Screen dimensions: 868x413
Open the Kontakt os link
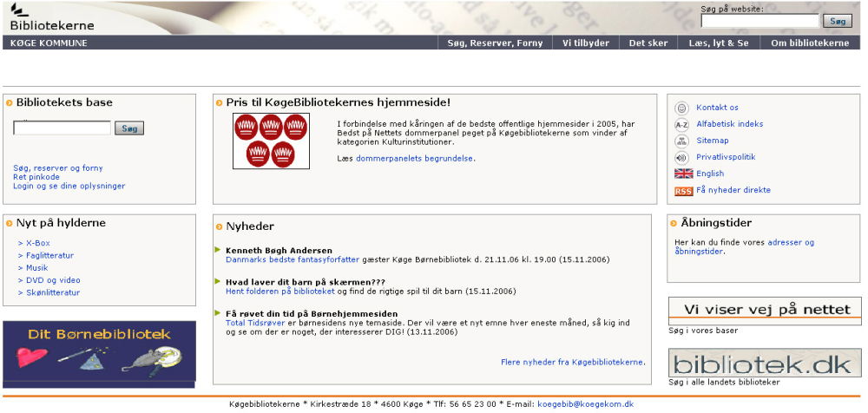(x=718, y=108)
